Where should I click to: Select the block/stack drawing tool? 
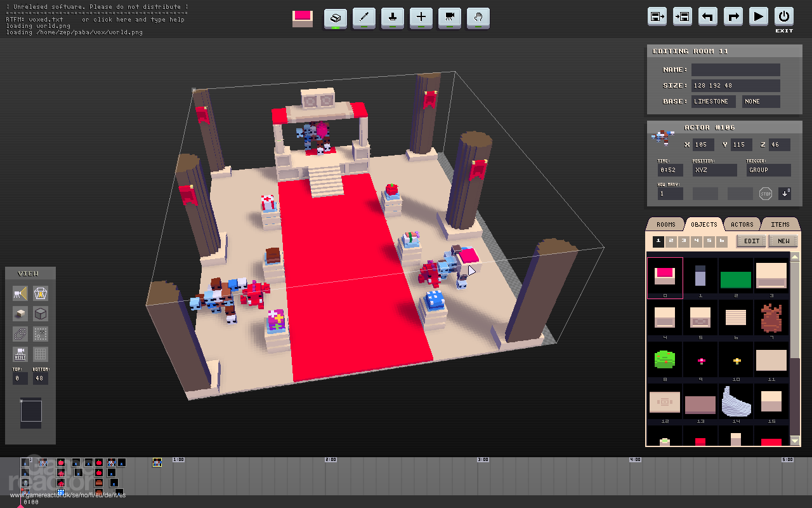(336, 18)
